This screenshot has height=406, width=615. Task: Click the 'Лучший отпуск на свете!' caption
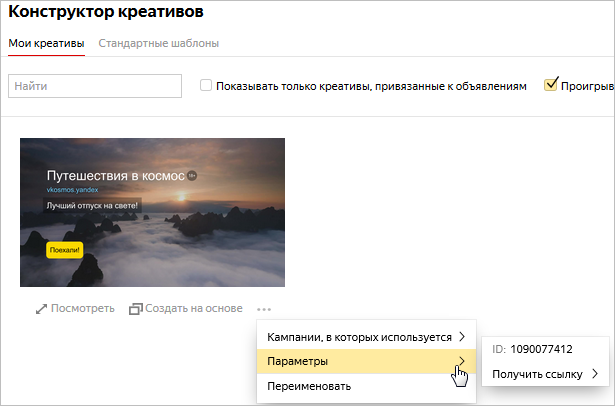click(x=92, y=206)
